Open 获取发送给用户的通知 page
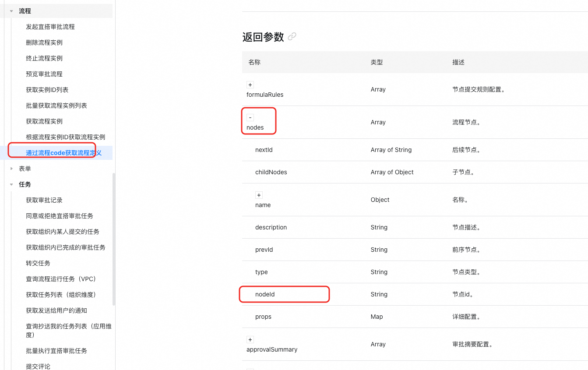Image resolution: width=588 pixels, height=370 pixels. 56,310
